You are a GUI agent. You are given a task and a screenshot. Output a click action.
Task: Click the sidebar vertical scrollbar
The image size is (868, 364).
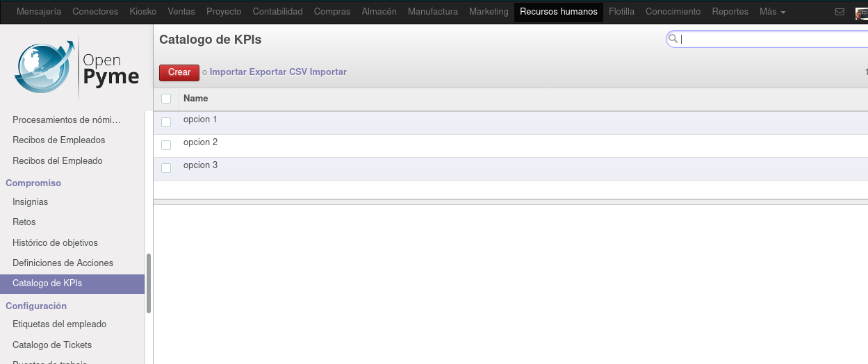pyautogui.click(x=149, y=283)
